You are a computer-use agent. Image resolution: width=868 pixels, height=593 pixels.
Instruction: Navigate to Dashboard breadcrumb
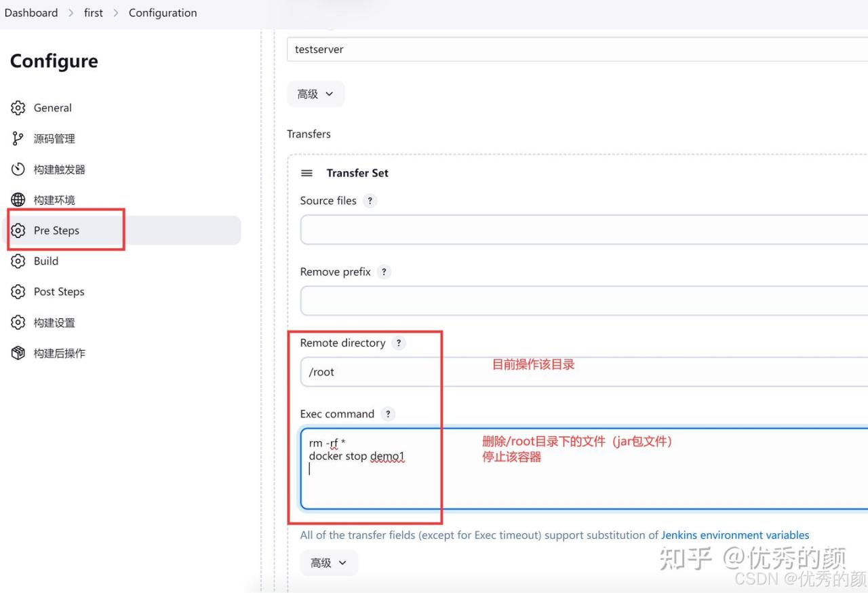31,13
